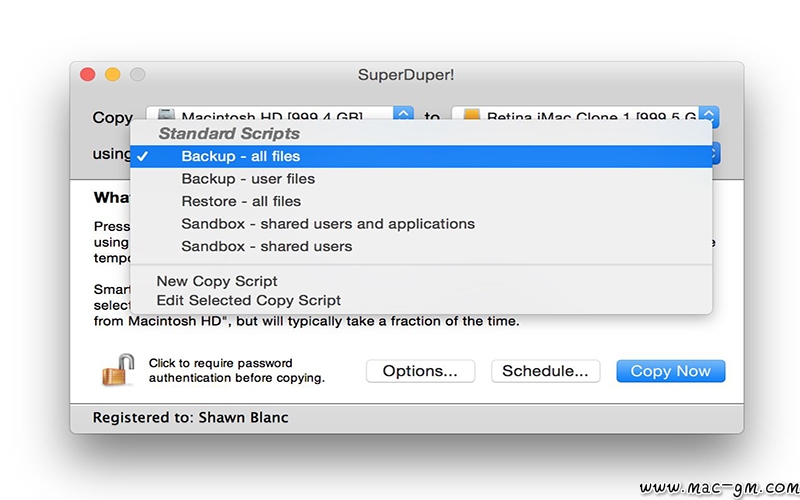This screenshot has height=500, width=800.
Task: Click the Options... button
Action: pos(420,371)
